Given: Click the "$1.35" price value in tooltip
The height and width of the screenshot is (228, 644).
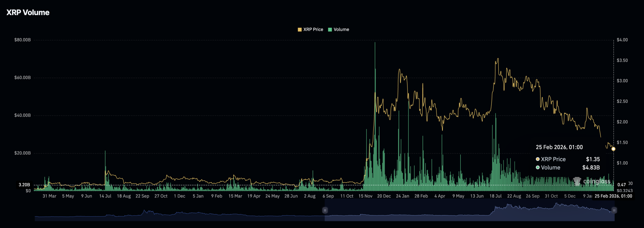Looking at the screenshot, I should click(593, 159).
